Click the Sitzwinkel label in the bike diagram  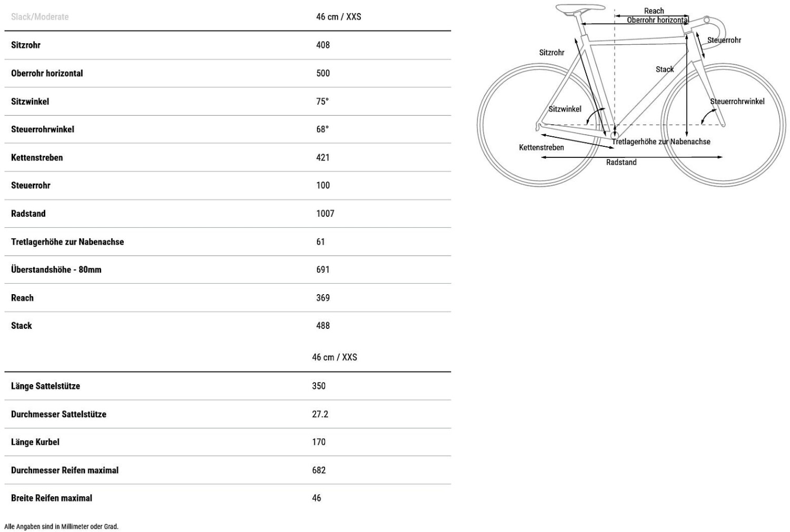(x=565, y=109)
